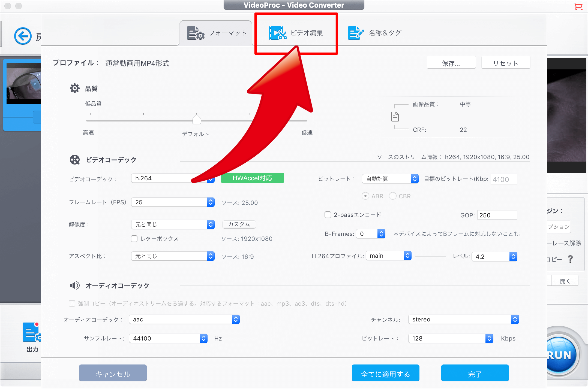Open the ビデオコーデック h.264 dropdown

pyautogui.click(x=173, y=178)
